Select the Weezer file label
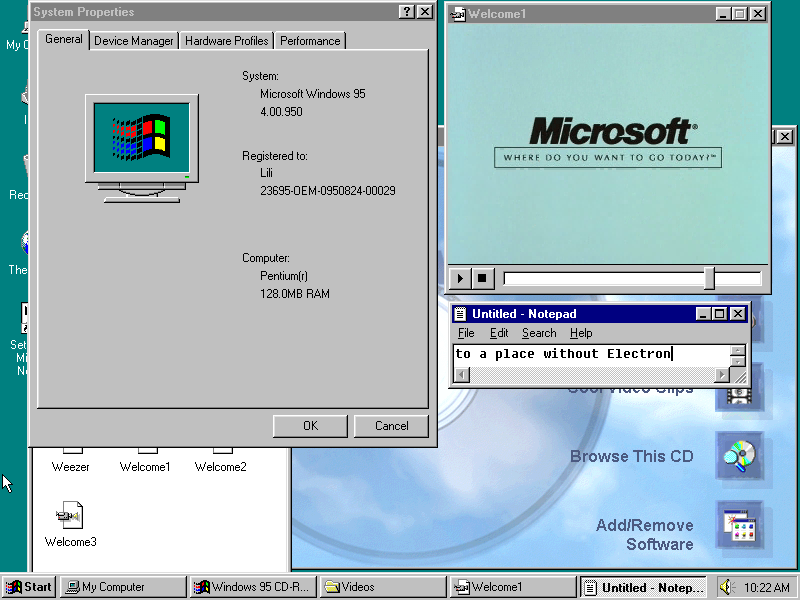Viewport: 800px width, 600px height. click(x=70, y=467)
